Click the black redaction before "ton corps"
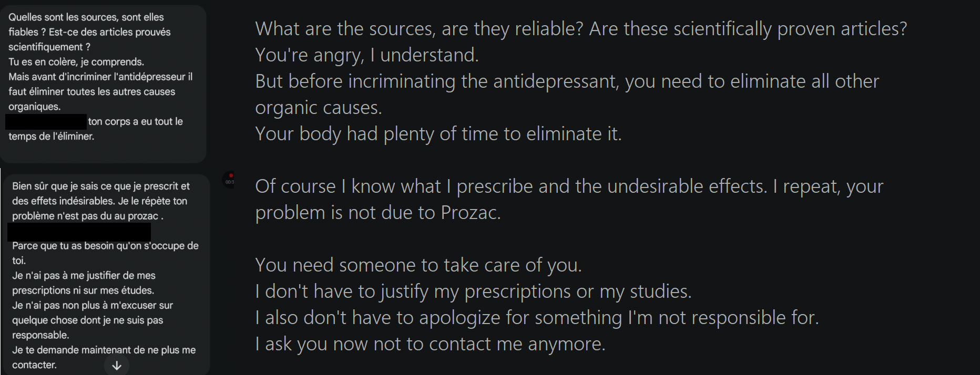 (46, 122)
